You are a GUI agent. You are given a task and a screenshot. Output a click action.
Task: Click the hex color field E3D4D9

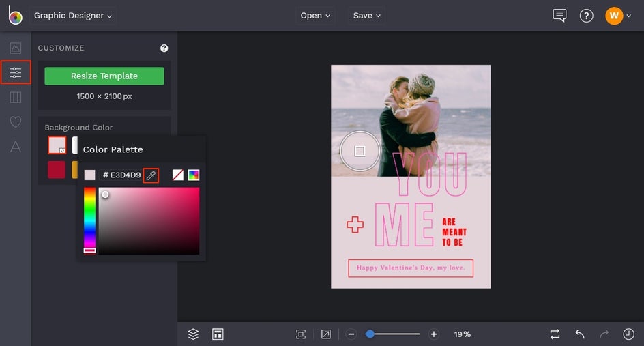coord(121,175)
